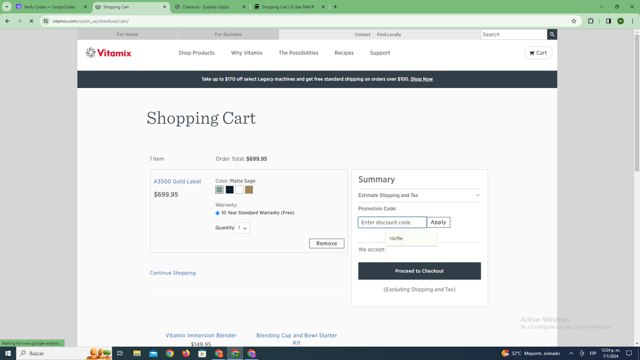This screenshot has height=360, width=640.
Task: Open a new browser tab
Action: 335,7
